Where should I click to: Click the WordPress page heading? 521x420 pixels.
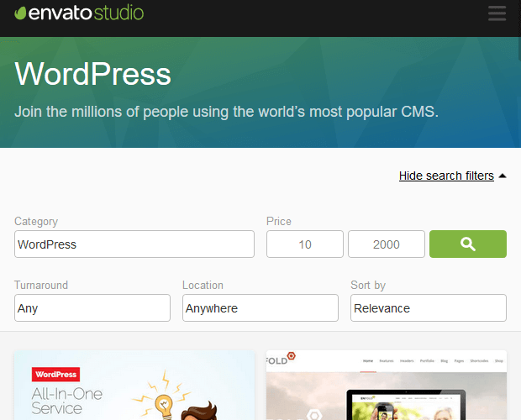(x=92, y=74)
